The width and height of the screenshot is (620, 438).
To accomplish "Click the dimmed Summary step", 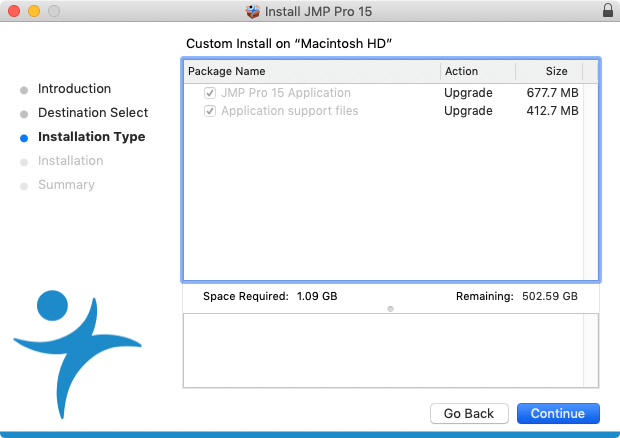I will [66, 185].
